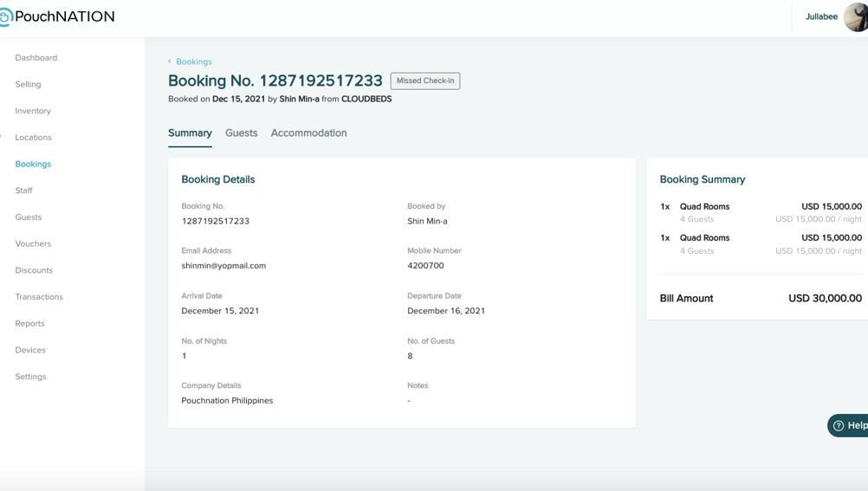Screen dimensions: 868x491
Task: Open Discounts from the sidebar
Action: coord(34,270)
